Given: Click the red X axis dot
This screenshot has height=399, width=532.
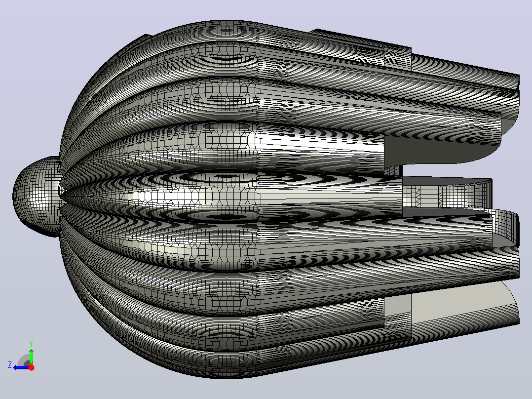Looking at the screenshot, I should coord(31,367).
